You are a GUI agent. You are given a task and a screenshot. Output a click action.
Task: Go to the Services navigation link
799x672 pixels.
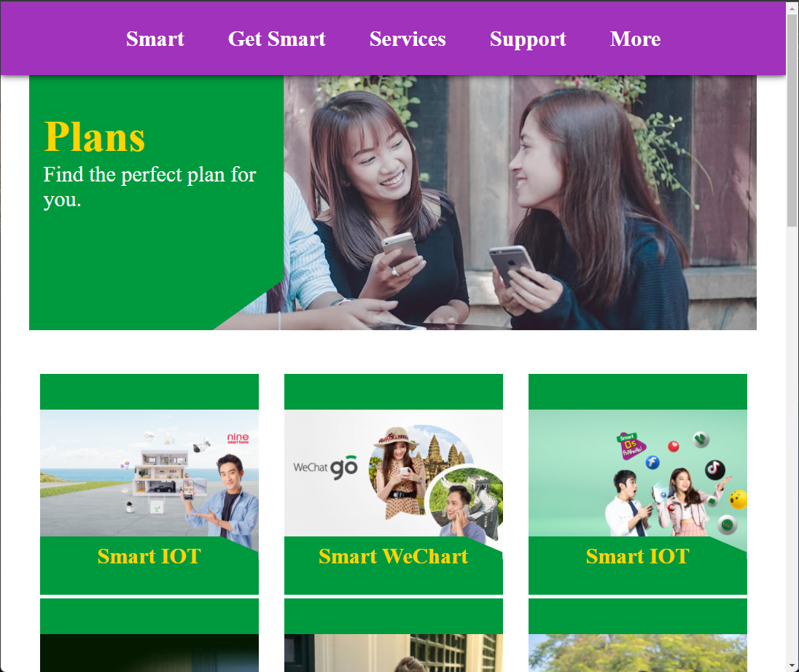408,39
